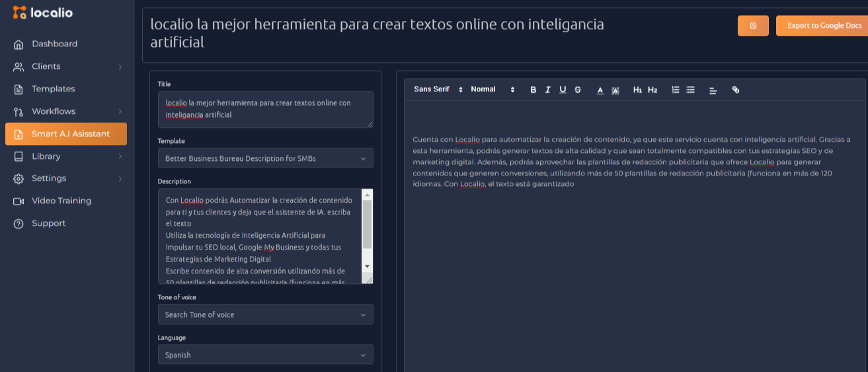Open the Sans Serif font picker
This screenshot has height=372, width=868.
[x=438, y=89]
